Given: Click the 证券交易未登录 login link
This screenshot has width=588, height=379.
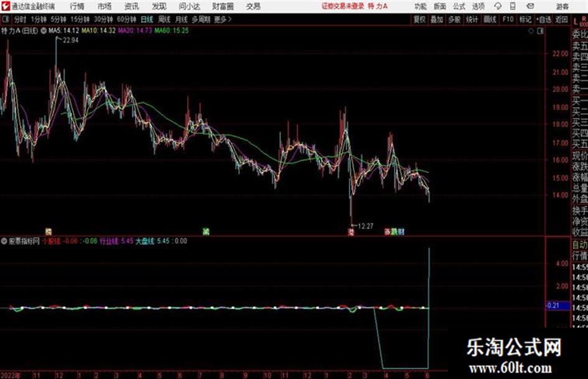Looking at the screenshot, I should pos(343,6).
